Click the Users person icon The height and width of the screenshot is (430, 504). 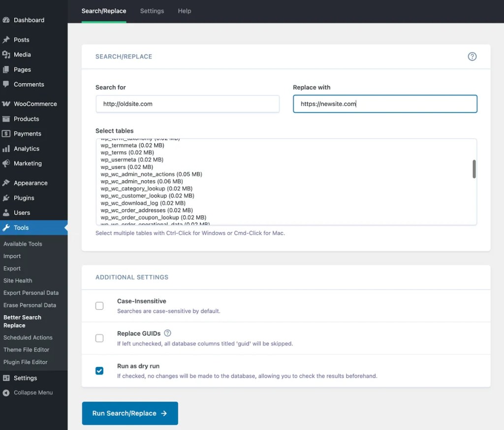(x=6, y=213)
